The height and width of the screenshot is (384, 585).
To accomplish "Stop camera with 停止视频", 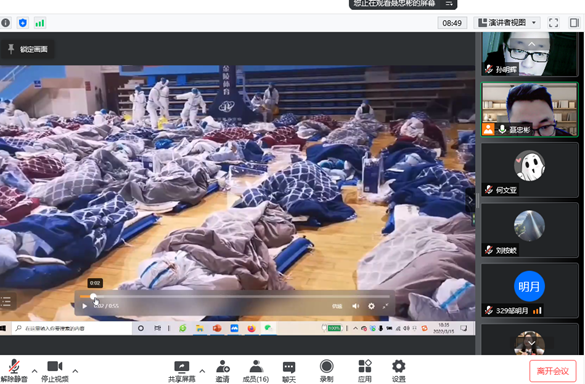I will (x=55, y=371).
